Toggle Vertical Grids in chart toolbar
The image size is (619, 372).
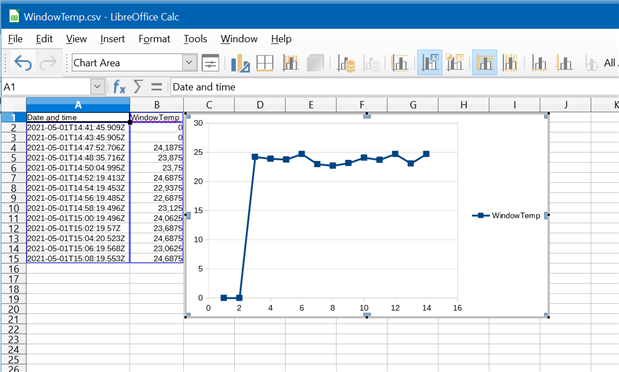tap(510, 63)
